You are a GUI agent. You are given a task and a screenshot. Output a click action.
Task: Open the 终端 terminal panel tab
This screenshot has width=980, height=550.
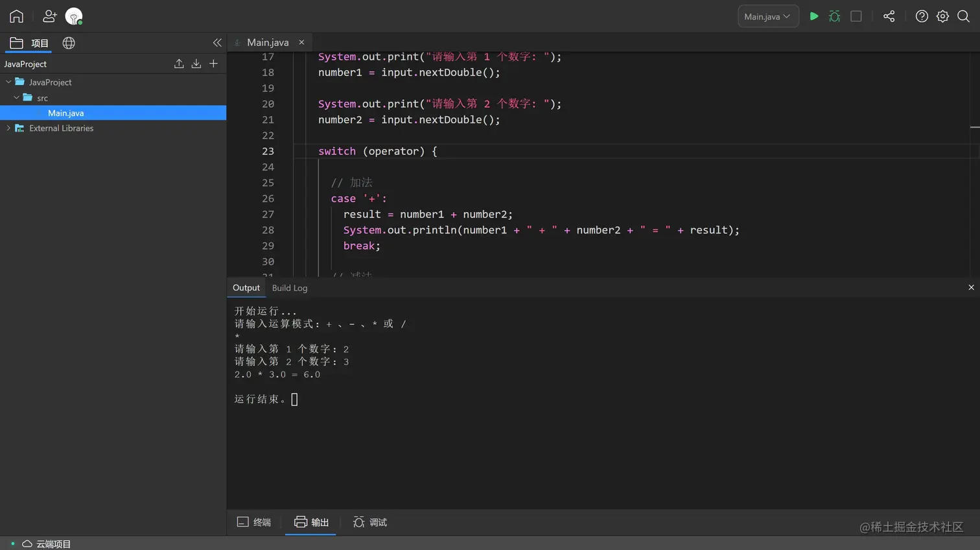click(x=254, y=522)
